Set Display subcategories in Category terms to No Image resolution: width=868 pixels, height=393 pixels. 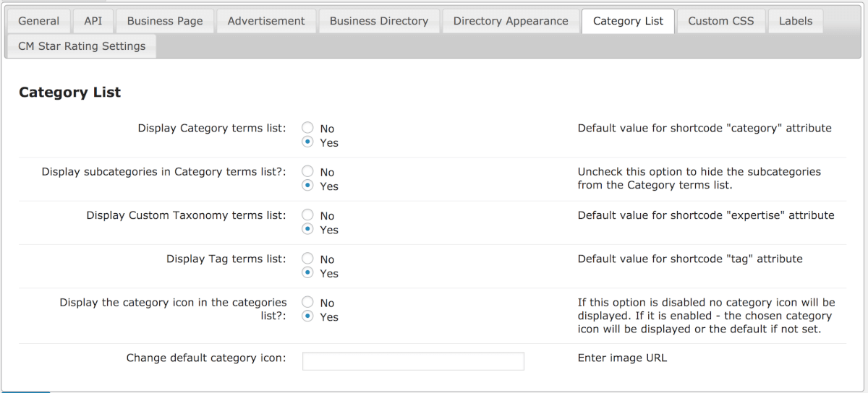coord(307,172)
